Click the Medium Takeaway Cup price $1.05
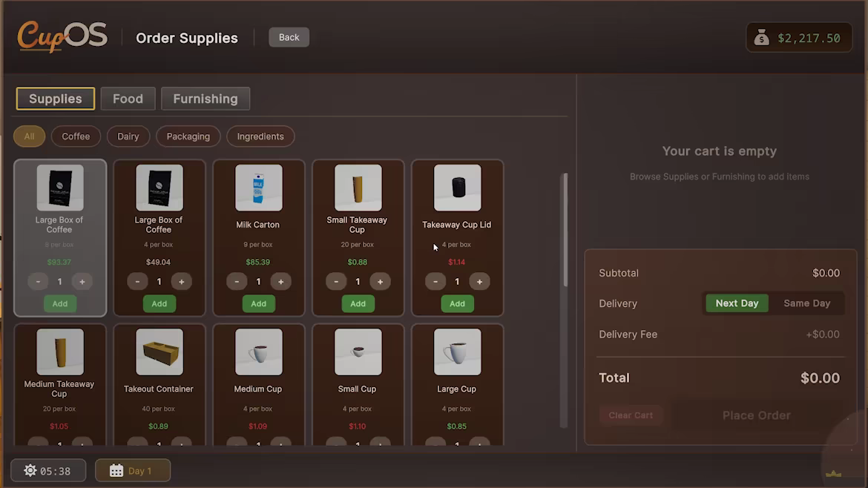This screenshot has width=868, height=488. [x=59, y=426]
